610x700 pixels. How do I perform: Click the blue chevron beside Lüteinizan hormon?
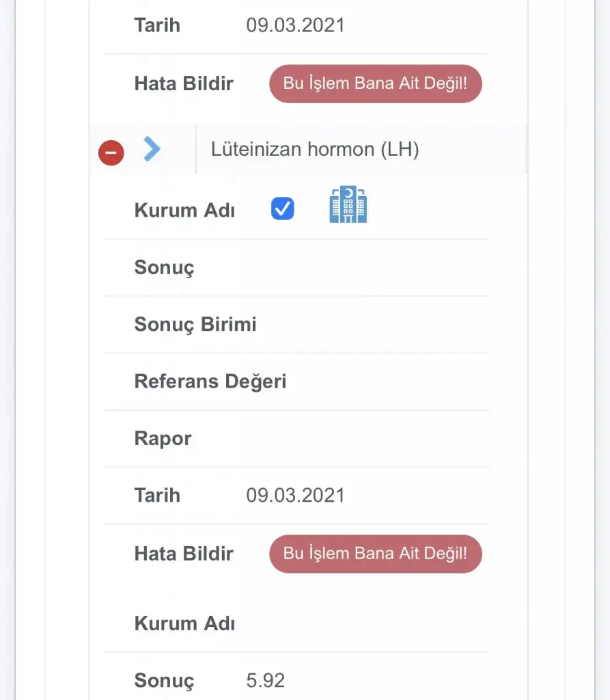[152, 148]
